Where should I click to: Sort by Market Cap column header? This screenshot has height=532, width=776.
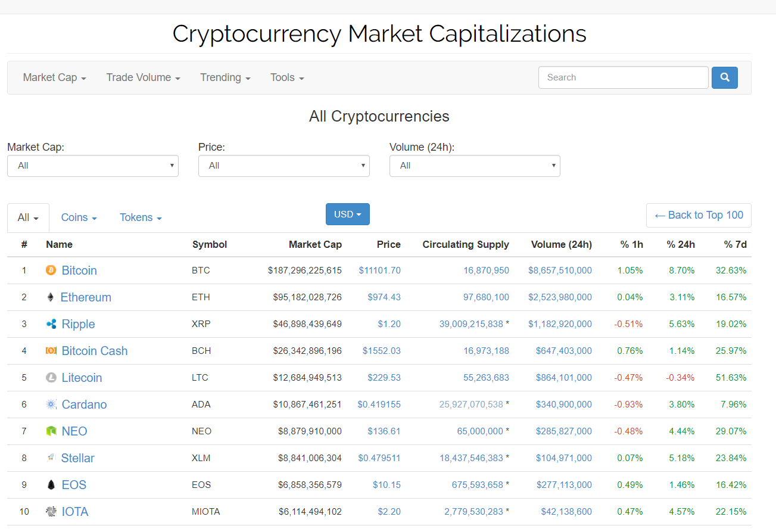pyautogui.click(x=315, y=244)
